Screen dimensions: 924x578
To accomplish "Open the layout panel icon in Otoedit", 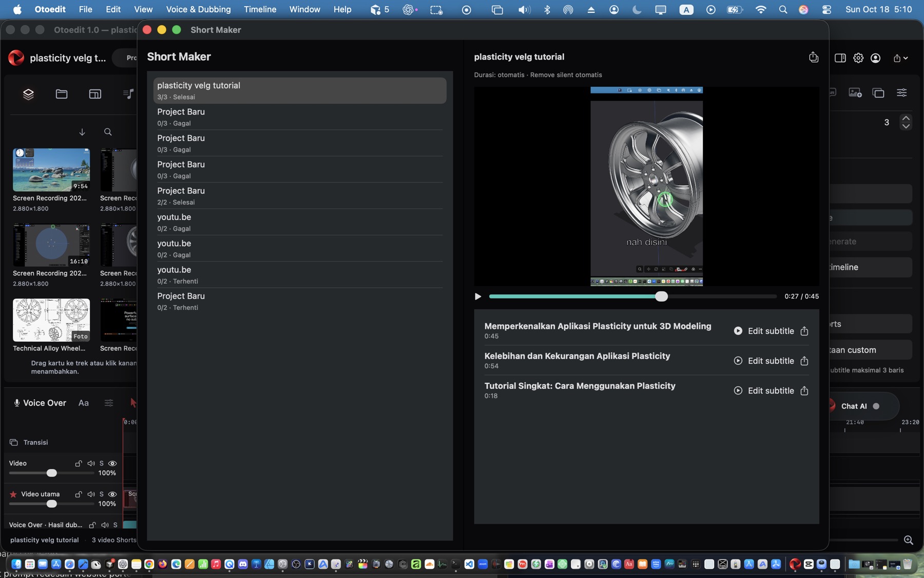I will click(95, 94).
